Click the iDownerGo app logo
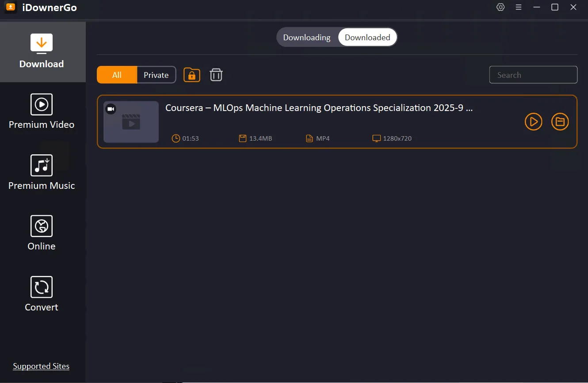Viewport: 588px width, 383px height. (11, 7)
